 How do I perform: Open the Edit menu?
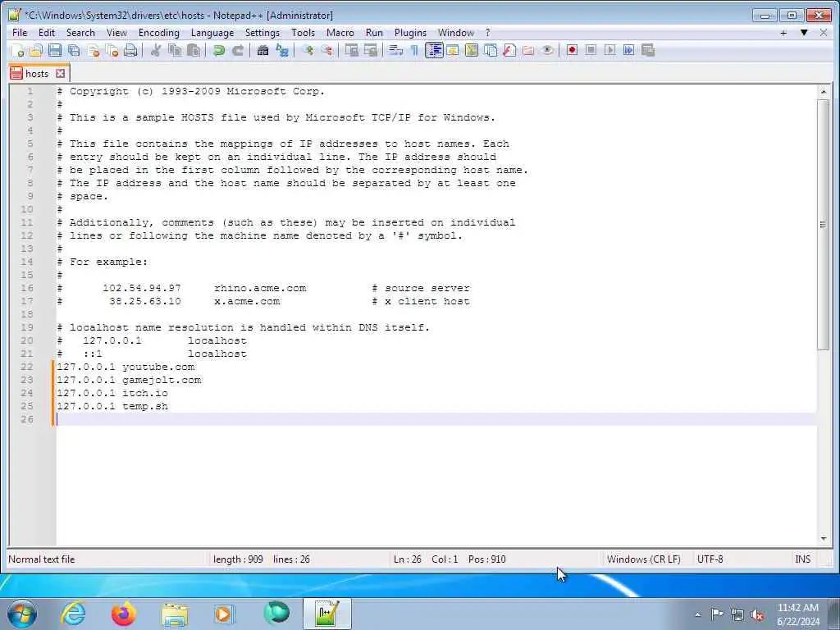click(x=47, y=33)
